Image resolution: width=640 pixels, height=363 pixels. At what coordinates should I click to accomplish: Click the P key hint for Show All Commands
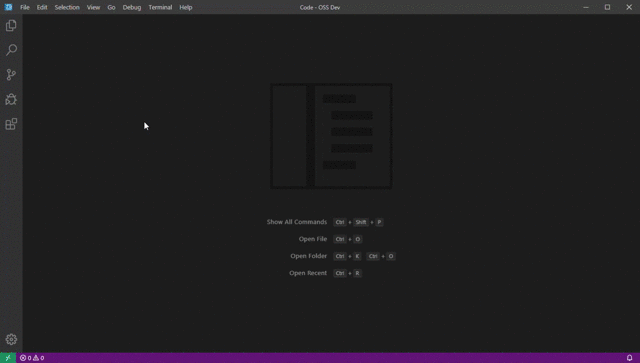pyautogui.click(x=379, y=222)
